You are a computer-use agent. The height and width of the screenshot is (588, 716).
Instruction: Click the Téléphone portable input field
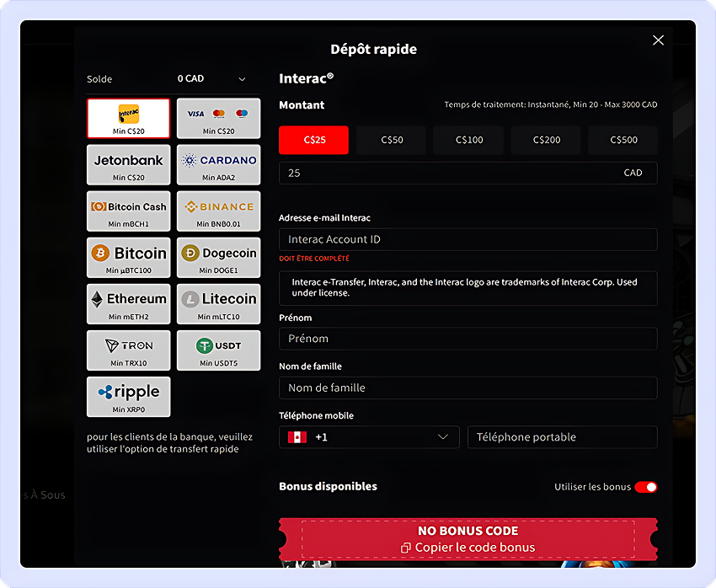[563, 437]
